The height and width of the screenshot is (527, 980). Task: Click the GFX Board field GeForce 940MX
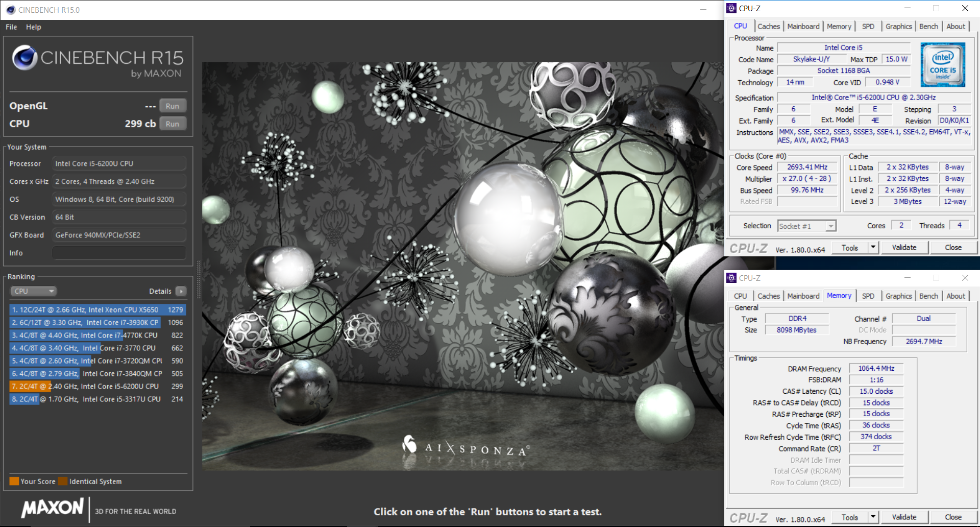point(119,235)
